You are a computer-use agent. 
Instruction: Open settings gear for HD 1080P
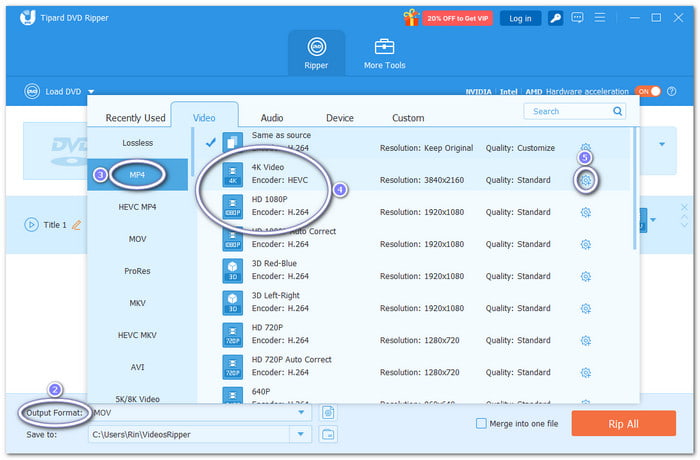585,212
